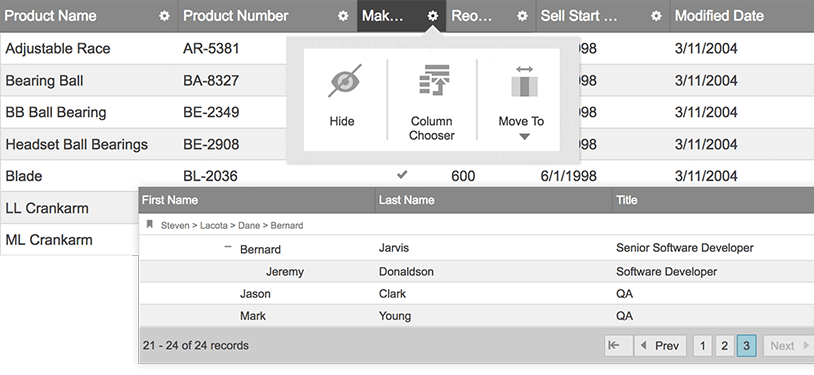Click the Jason first name cell
Screen dimensions: 814x375
point(255,294)
